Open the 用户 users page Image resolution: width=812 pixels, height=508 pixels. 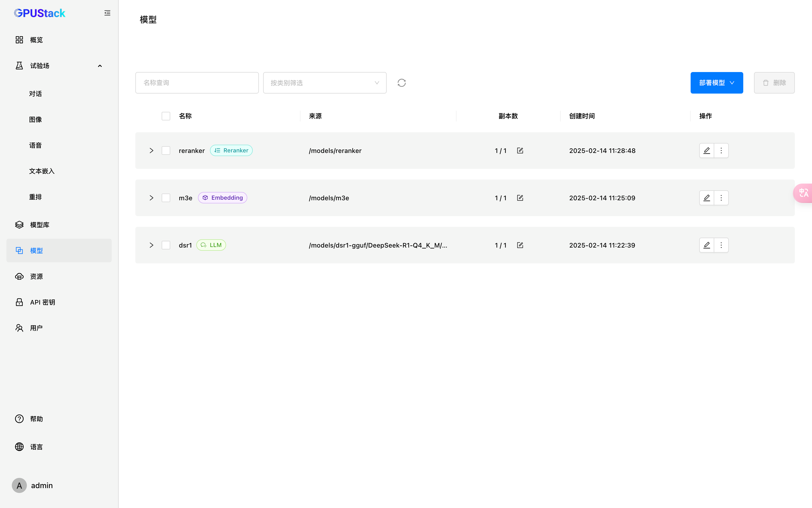(59, 328)
